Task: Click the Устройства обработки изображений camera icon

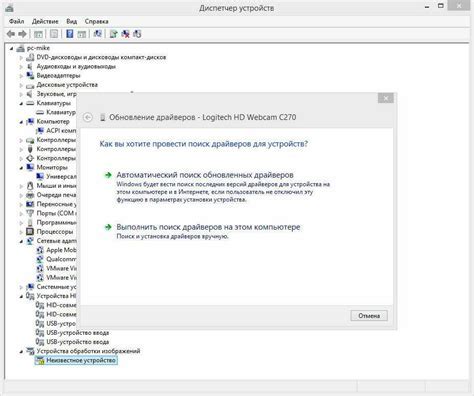Action: click(30, 351)
